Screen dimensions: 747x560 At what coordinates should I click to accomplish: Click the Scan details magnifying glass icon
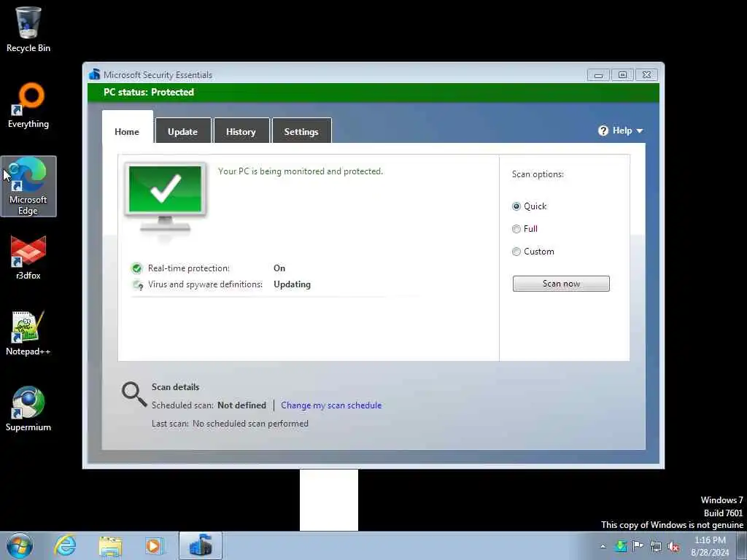[x=134, y=394]
